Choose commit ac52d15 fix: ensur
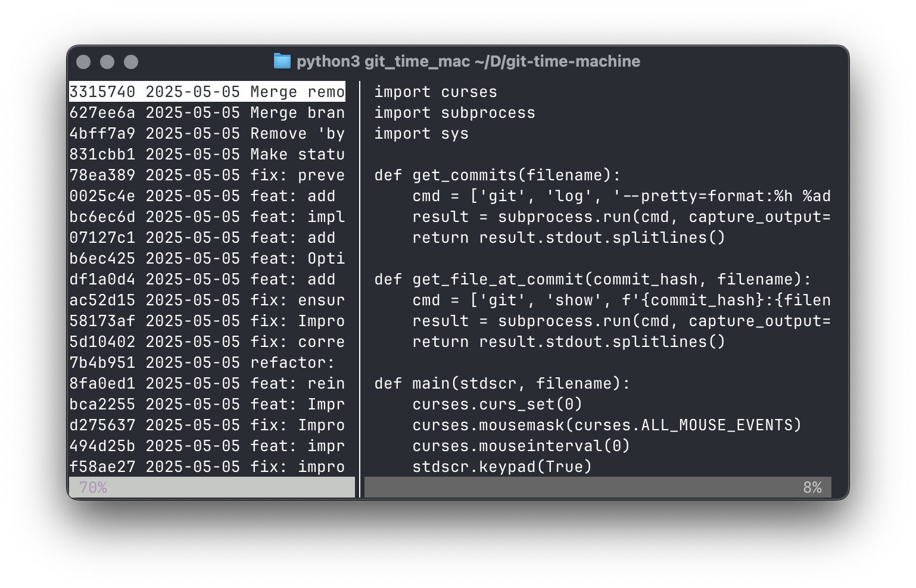The height and width of the screenshot is (588, 916). (207, 301)
